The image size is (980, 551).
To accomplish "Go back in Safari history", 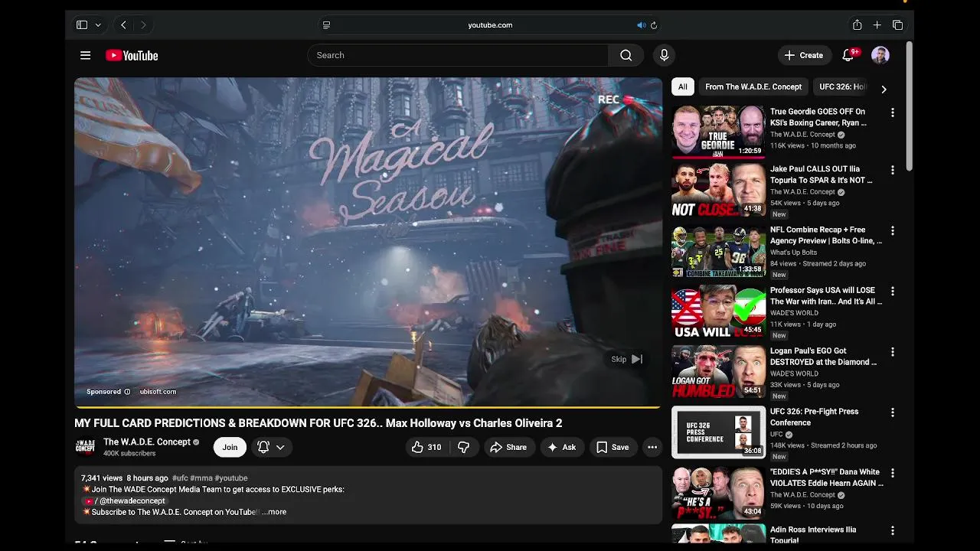I will click(123, 25).
